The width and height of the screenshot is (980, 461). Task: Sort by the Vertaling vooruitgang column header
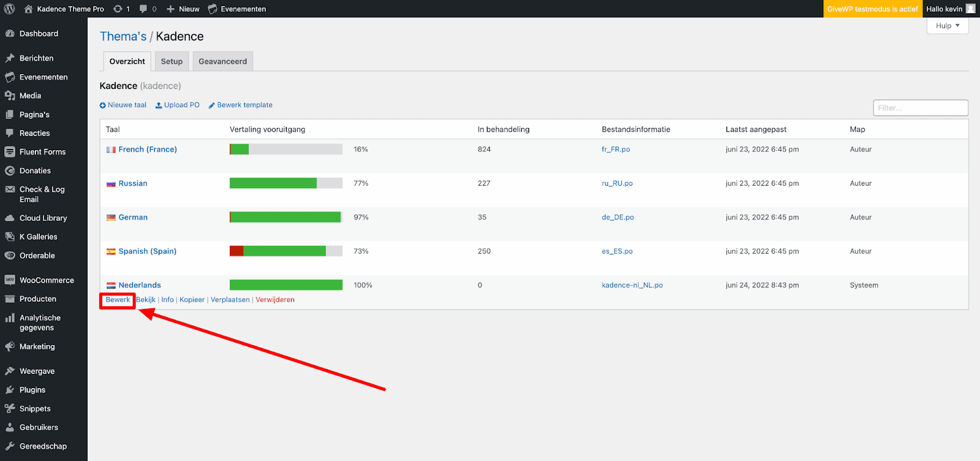(267, 129)
